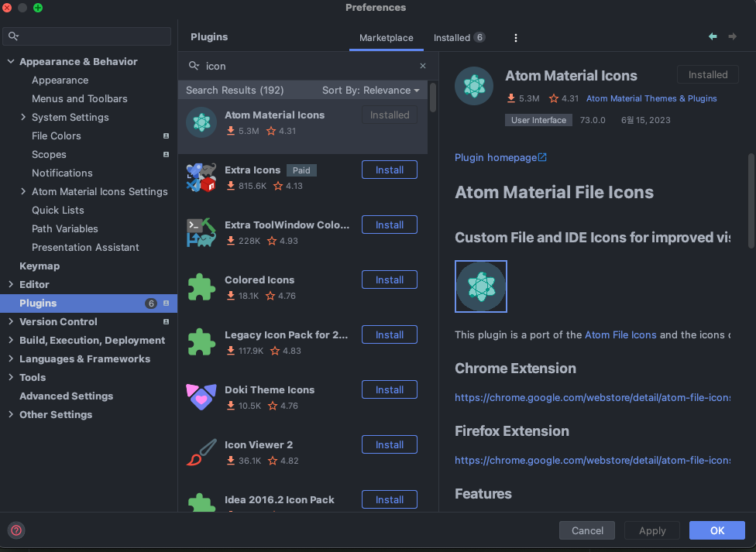This screenshot has width=756, height=552.
Task: Open the Notifications settings page
Action: [62, 173]
